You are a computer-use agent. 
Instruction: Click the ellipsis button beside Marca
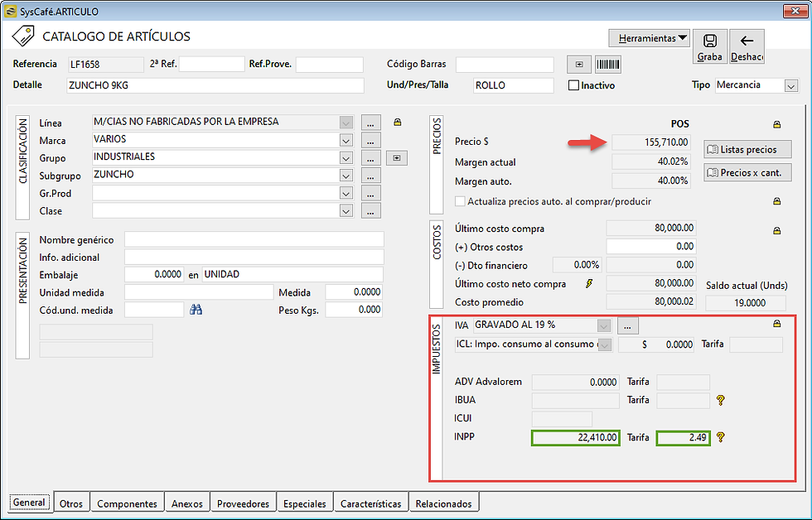tap(371, 140)
